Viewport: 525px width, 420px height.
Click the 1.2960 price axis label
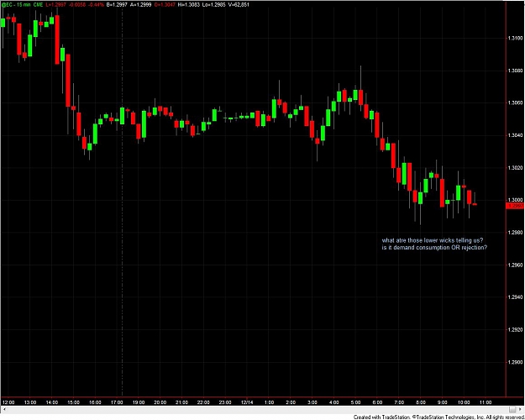click(x=515, y=265)
